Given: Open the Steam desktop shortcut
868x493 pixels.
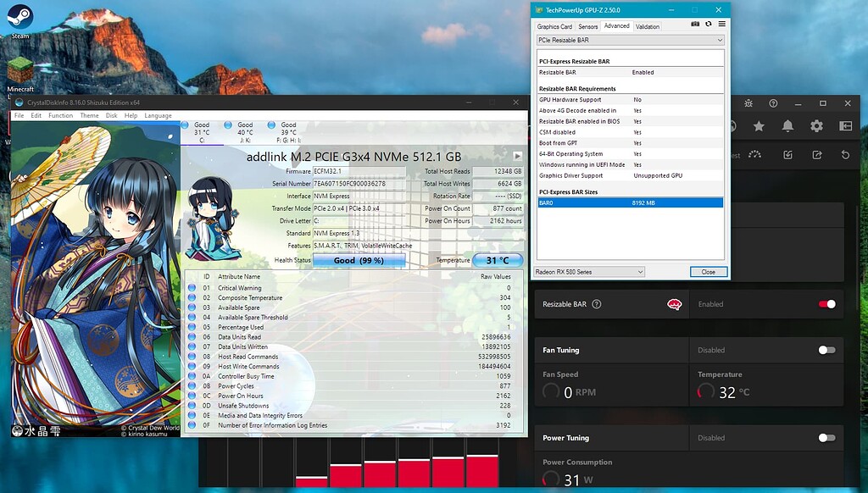Looking at the screenshot, I should tap(20, 21).
